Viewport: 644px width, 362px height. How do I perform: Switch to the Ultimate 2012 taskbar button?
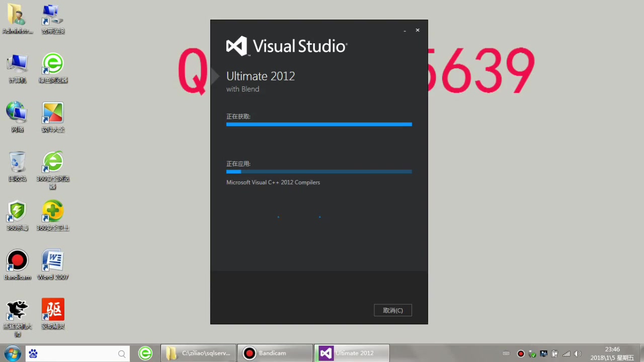point(352,353)
